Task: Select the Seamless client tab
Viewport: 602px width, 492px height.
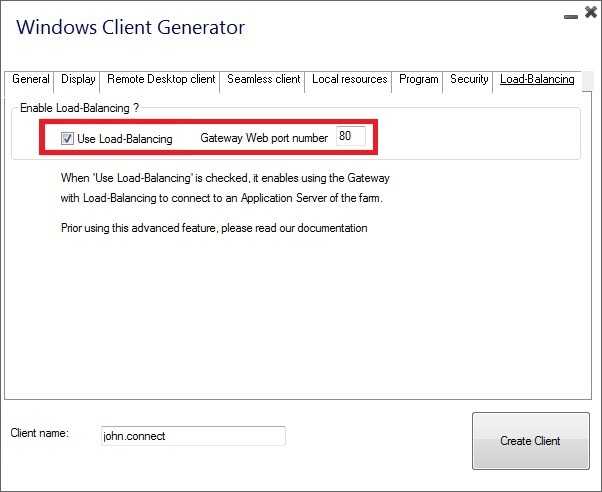Action: pyautogui.click(x=263, y=80)
